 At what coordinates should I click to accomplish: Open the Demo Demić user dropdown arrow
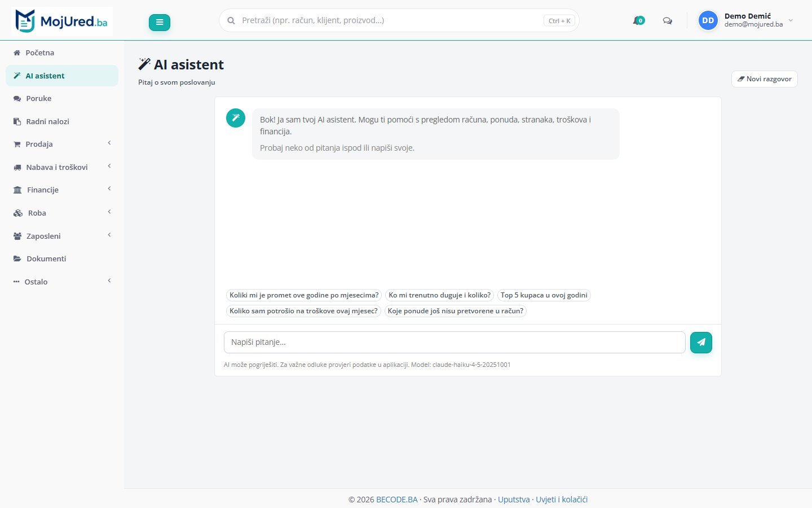pos(791,20)
